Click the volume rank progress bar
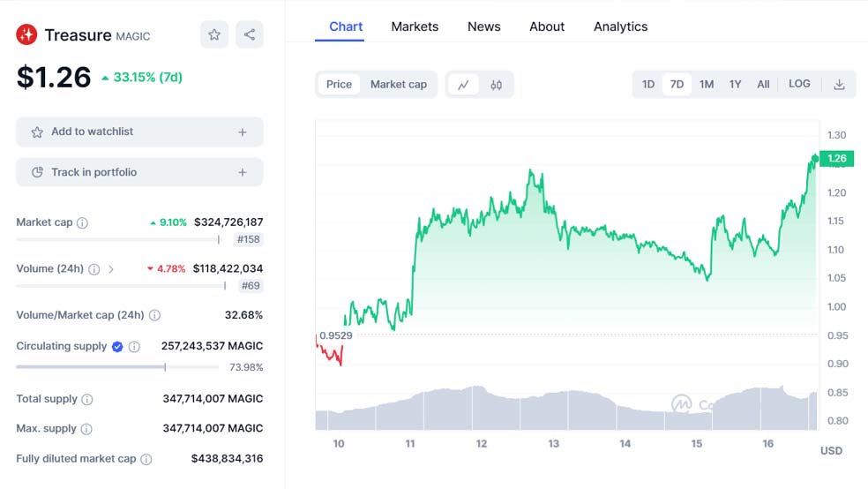Viewport: 868px width, 489px height. (121, 286)
